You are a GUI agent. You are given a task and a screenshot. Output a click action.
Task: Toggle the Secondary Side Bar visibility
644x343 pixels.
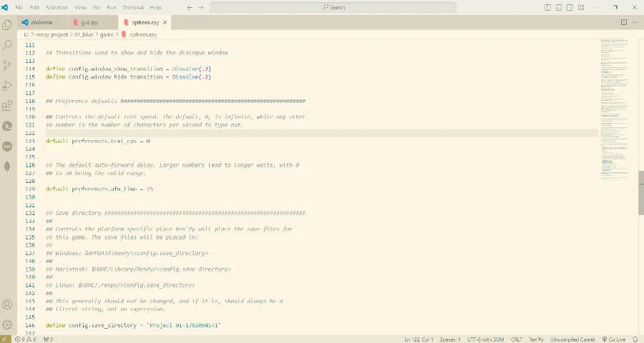click(x=569, y=7)
